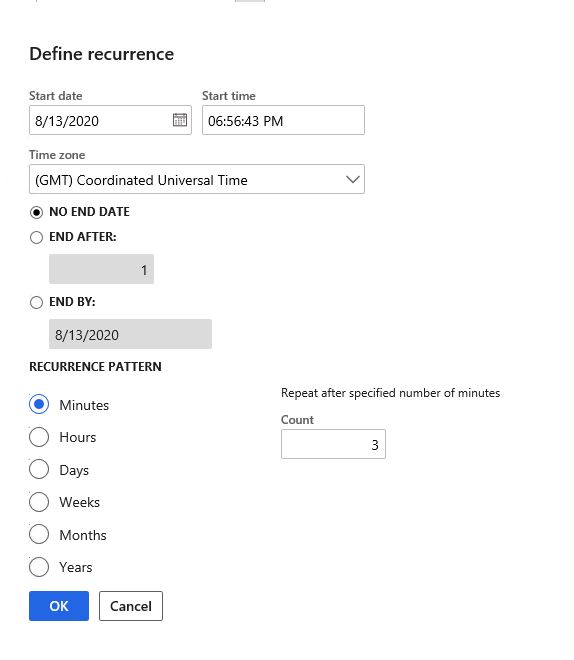Screen dimensions: 574x660
Task: Click the Start date input field
Action: 110,120
